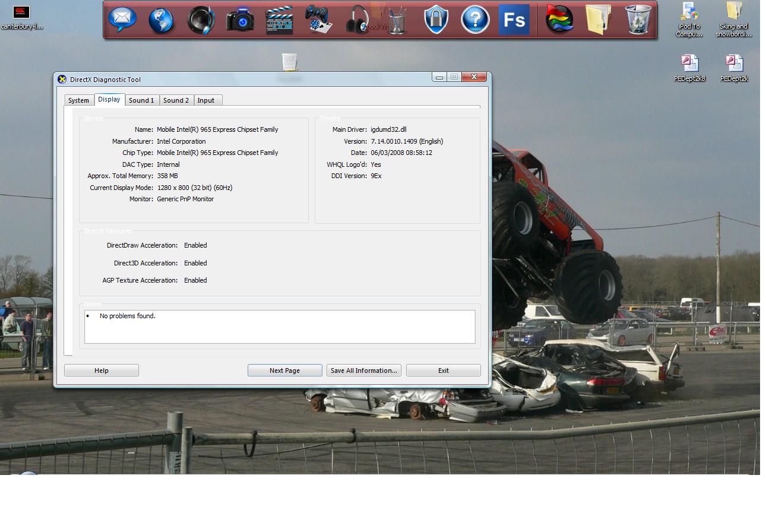The height and width of the screenshot is (532, 766).
Task: Click the 'Manufacturer:' label
Action: (x=132, y=141)
